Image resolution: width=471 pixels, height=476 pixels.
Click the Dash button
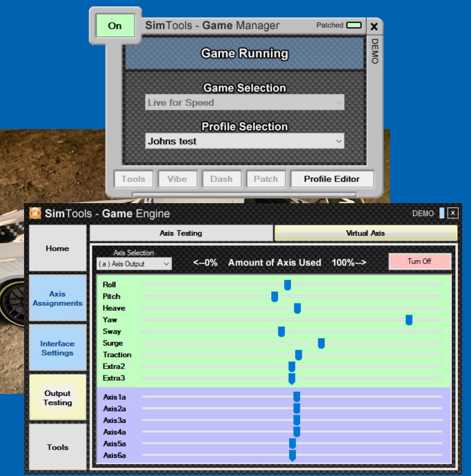pos(222,179)
